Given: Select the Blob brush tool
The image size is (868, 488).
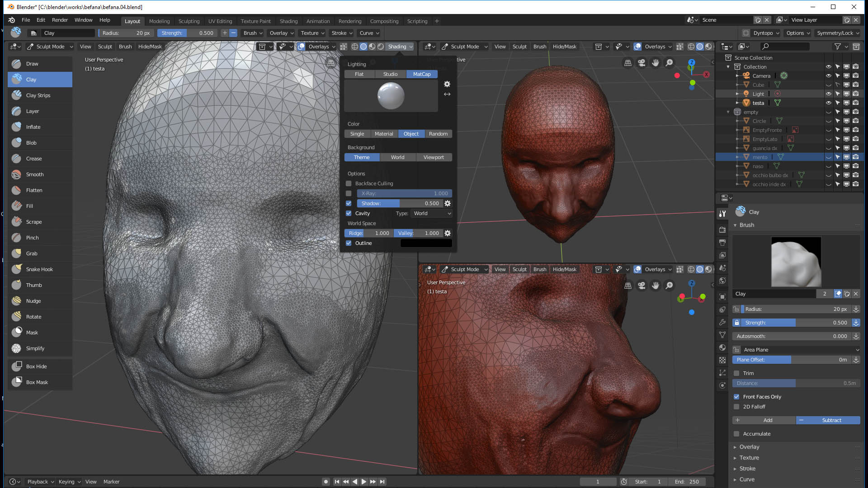Looking at the screenshot, I should point(40,143).
